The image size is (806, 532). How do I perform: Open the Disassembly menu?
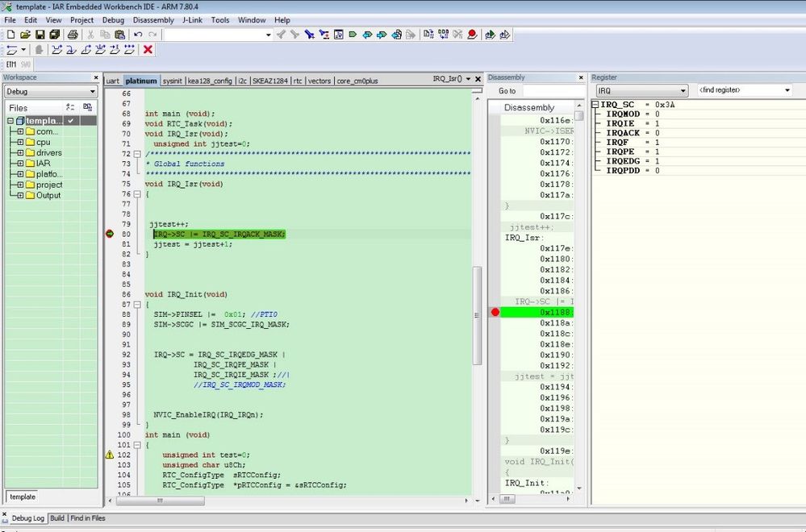[x=153, y=20]
